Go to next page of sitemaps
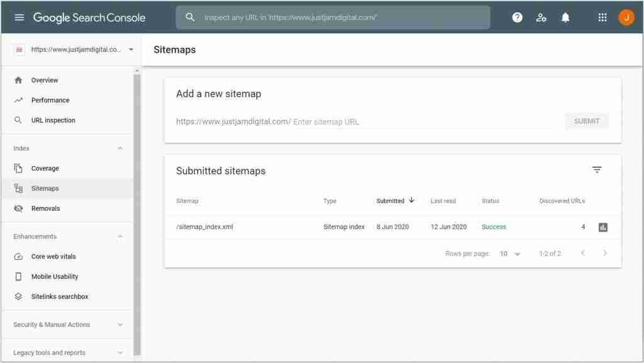 604,253
